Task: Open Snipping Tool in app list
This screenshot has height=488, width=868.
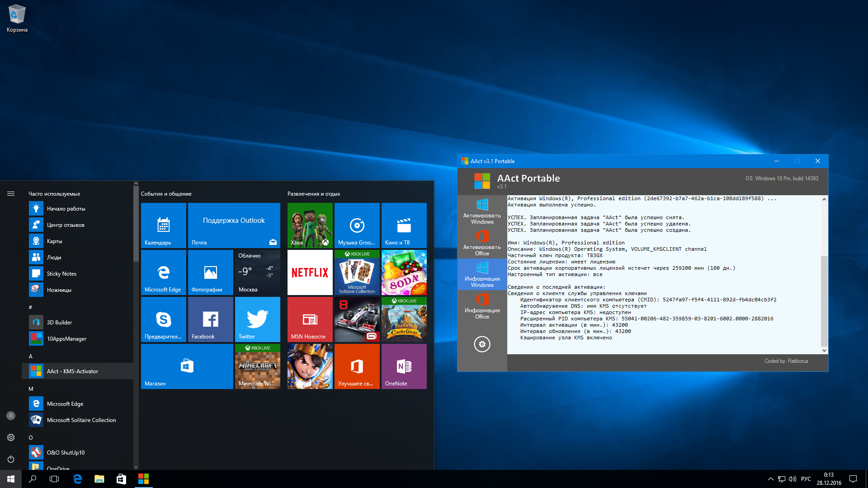Action: pyautogui.click(x=77, y=290)
